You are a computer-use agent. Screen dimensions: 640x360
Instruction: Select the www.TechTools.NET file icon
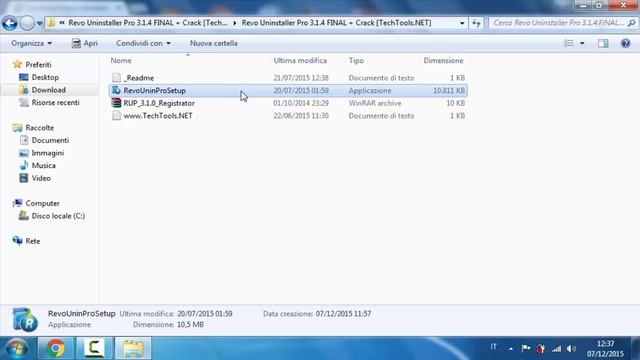click(x=116, y=116)
